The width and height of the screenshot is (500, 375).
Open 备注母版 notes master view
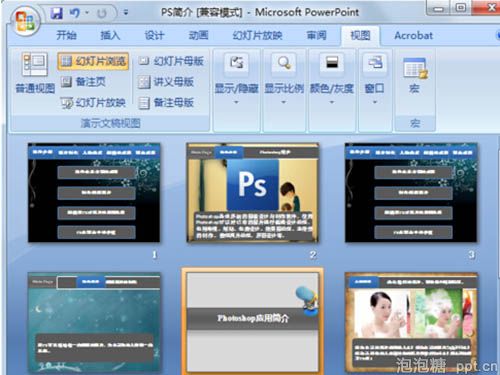point(166,103)
